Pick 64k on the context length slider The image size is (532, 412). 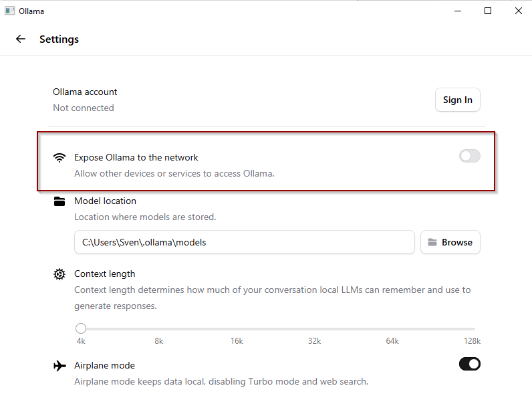[392, 329]
